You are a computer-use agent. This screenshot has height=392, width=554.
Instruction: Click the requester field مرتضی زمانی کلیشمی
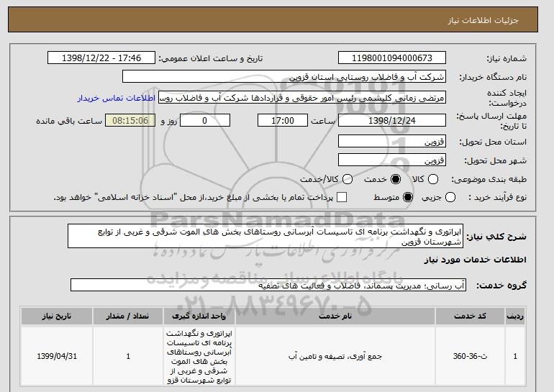click(302, 98)
